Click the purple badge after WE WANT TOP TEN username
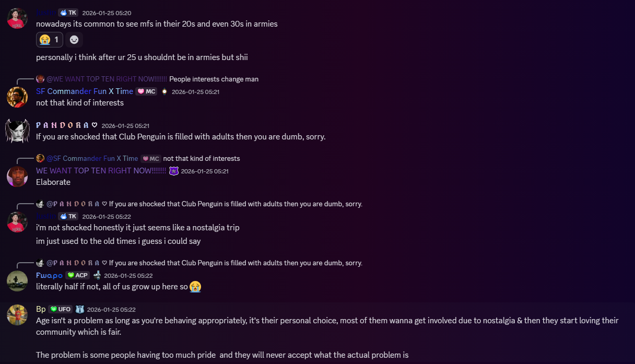 click(174, 171)
